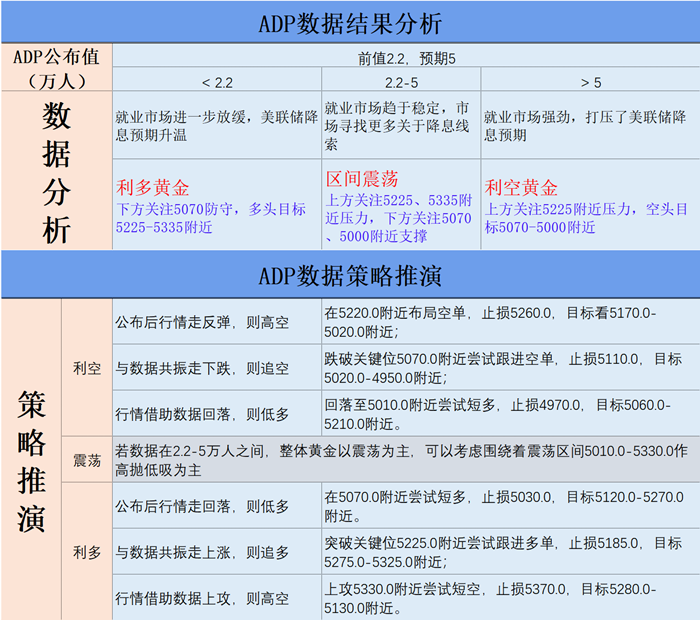Select the '< 2.2' column header
This screenshot has width=700, height=620.
point(216,81)
